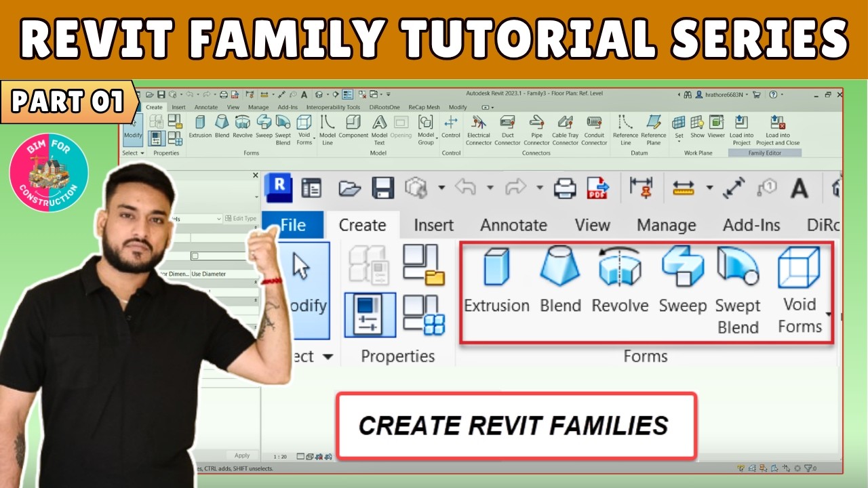This screenshot has height=488, width=868.
Task: Open the enlarged Select panel dropdown arrow
Action: click(x=328, y=357)
